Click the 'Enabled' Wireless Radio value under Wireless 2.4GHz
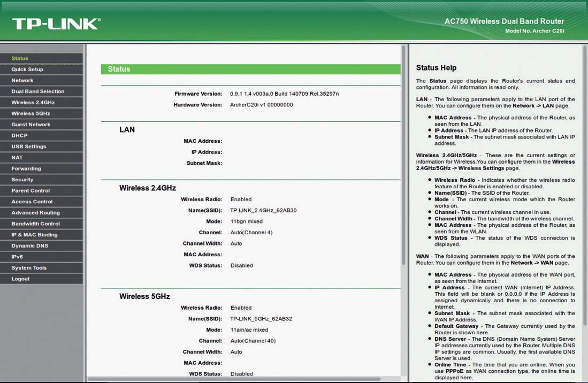 point(241,200)
